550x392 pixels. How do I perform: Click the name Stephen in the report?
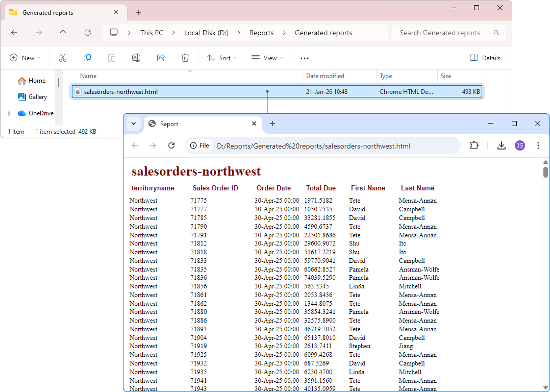[360, 346]
